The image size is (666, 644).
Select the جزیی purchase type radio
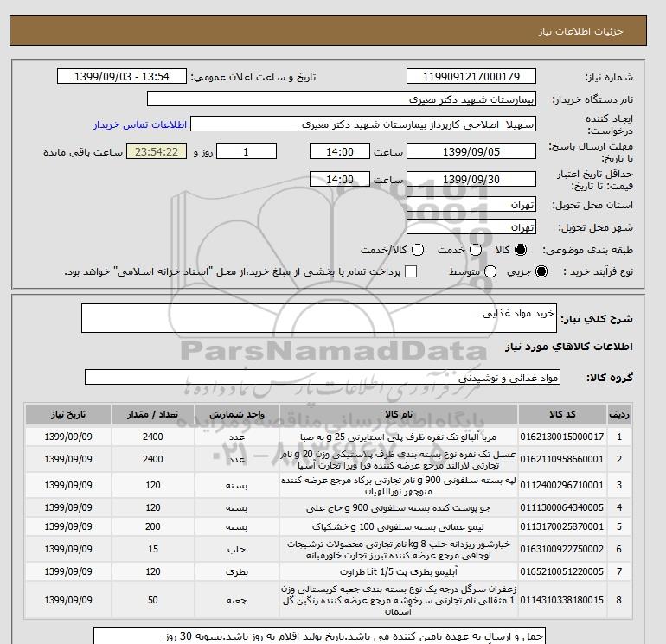[x=541, y=271]
